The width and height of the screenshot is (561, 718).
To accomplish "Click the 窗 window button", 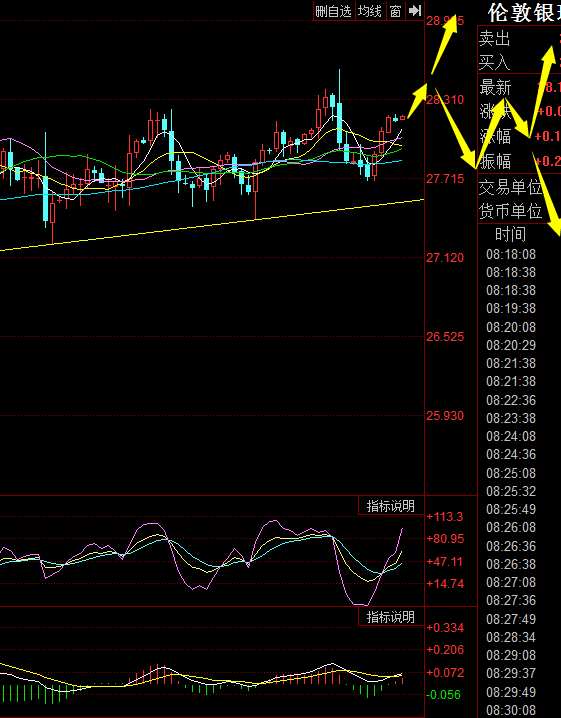I will tap(395, 11).
